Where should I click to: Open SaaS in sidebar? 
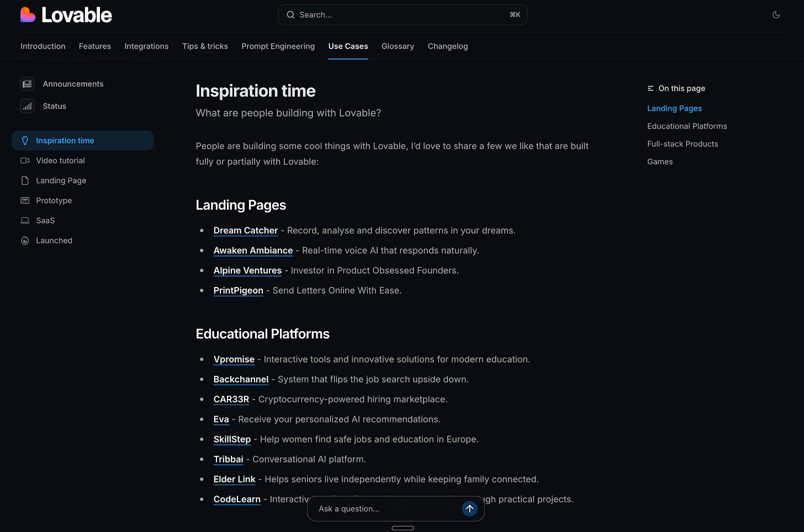click(45, 221)
